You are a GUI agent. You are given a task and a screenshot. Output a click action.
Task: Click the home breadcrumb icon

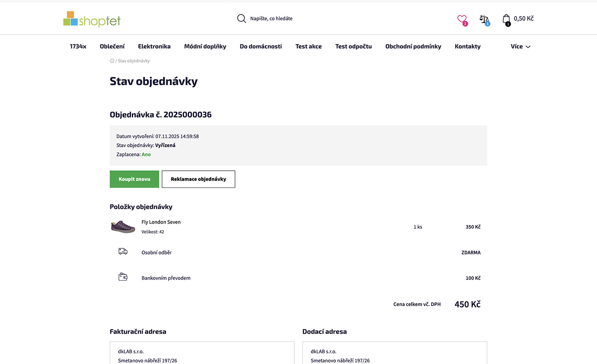112,61
